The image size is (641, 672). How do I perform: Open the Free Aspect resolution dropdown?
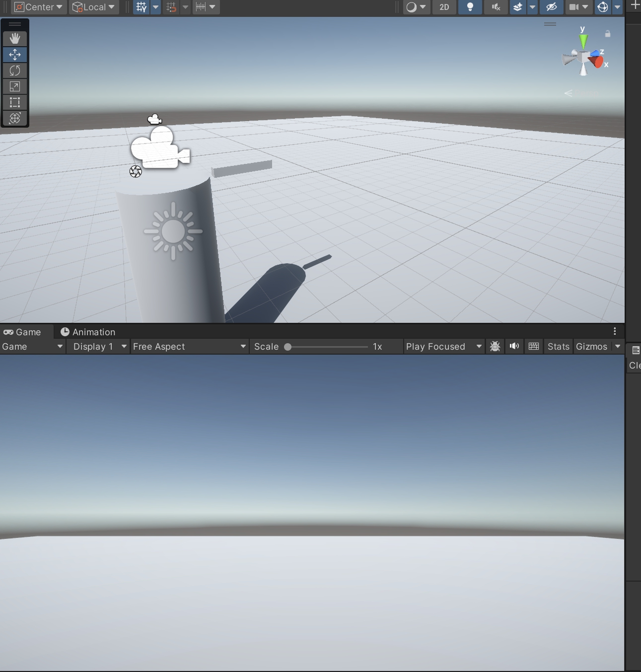point(190,346)
